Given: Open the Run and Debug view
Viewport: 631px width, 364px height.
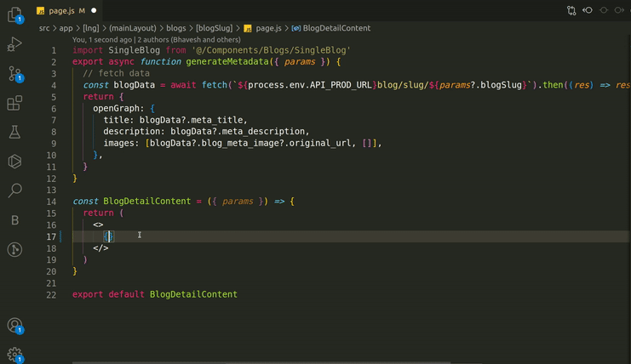Looking at the screenshot, I should (14, 44).
